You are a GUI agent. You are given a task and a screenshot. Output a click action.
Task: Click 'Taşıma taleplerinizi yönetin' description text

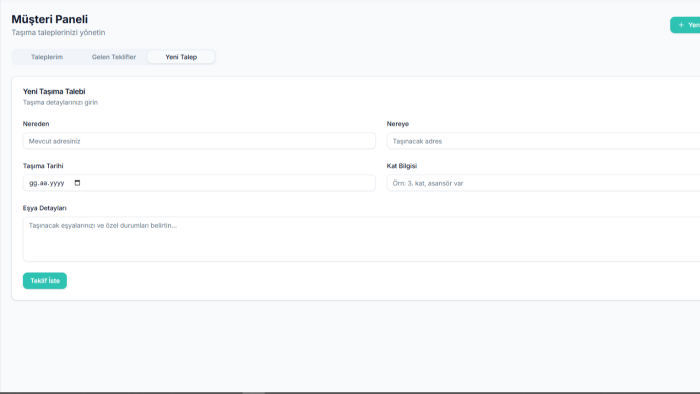pos(58,33)
